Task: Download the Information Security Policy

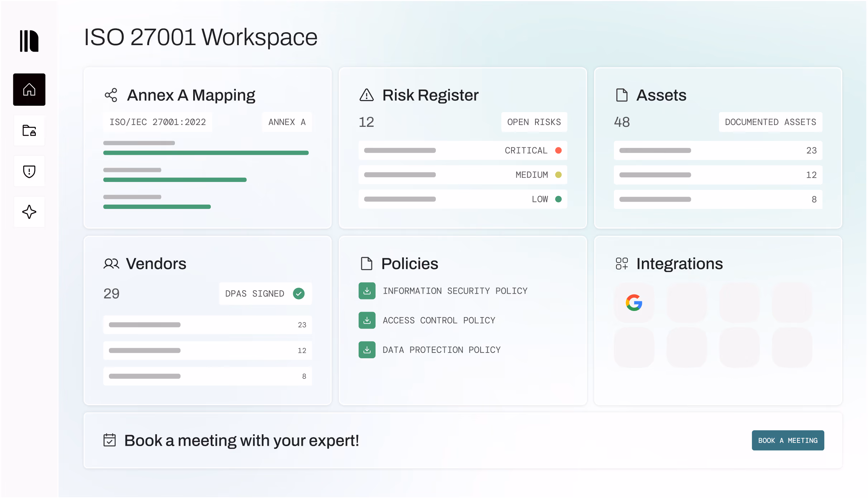Action: tap(367, 291)
